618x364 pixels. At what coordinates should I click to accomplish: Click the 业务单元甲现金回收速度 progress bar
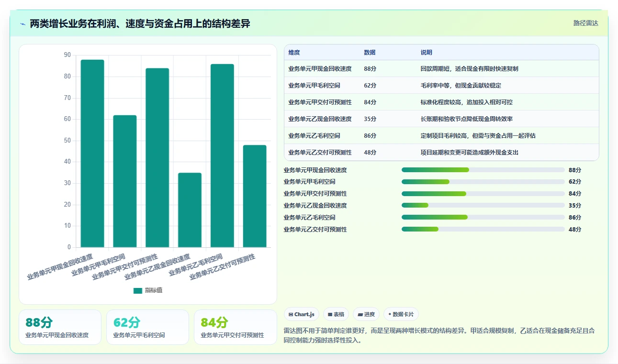(x=483, y=170)
